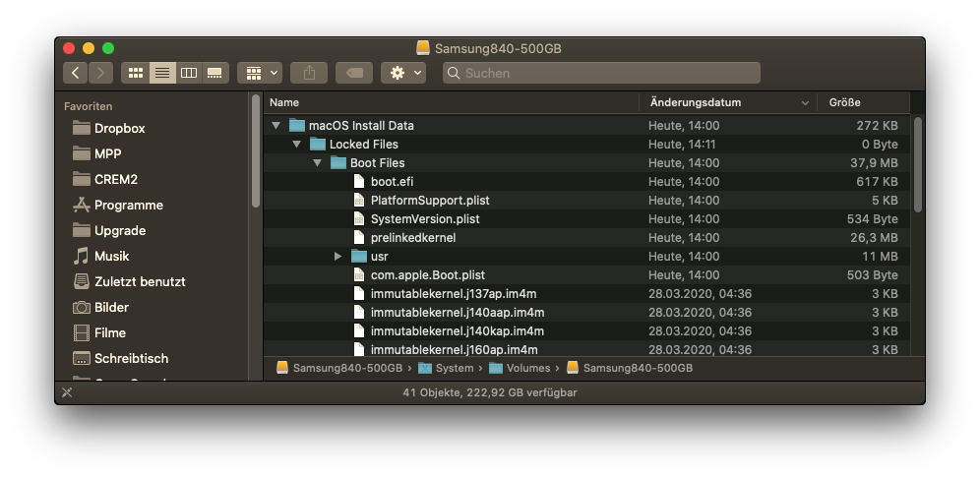Image resolution: width=980 pixels, height=477 pixels.
Task: Switch to list view
Action: tap(162, 73)
